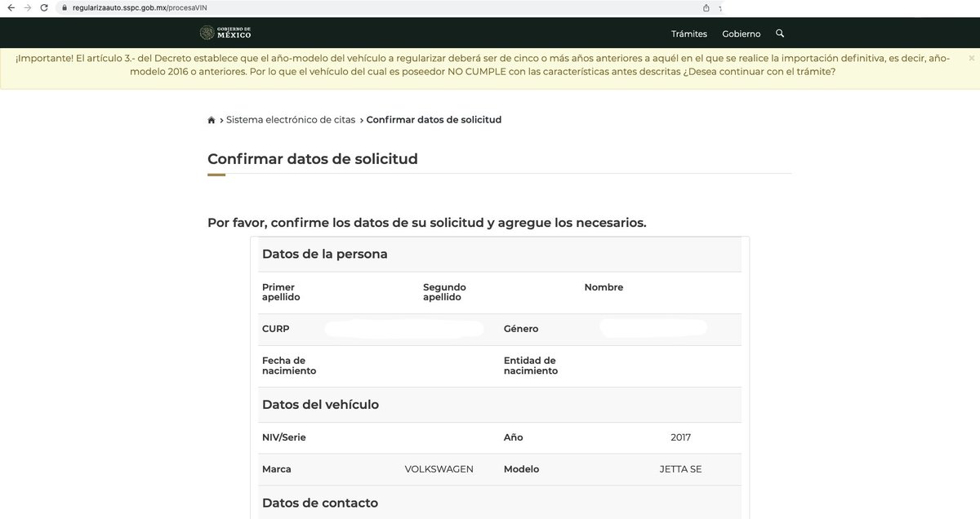
Task: Dismiss the yellow alert with close X
Action: click(x=971, y=58)
